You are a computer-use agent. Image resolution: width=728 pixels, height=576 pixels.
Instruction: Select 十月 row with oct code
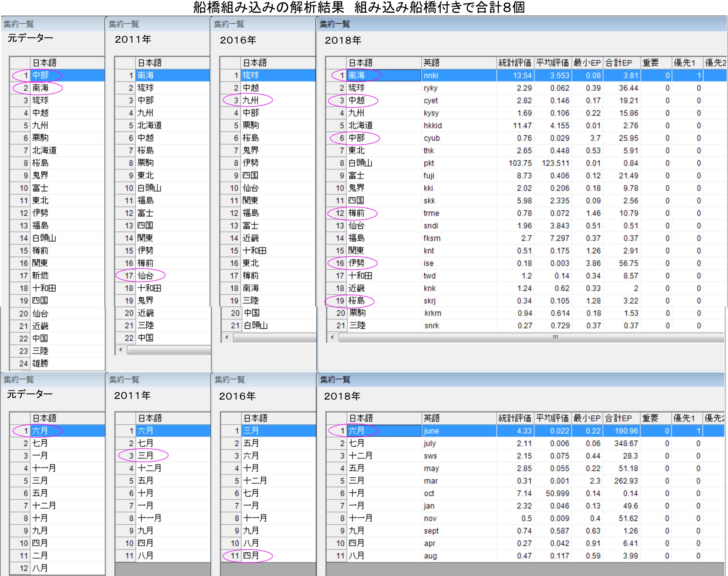click(357, 493)
